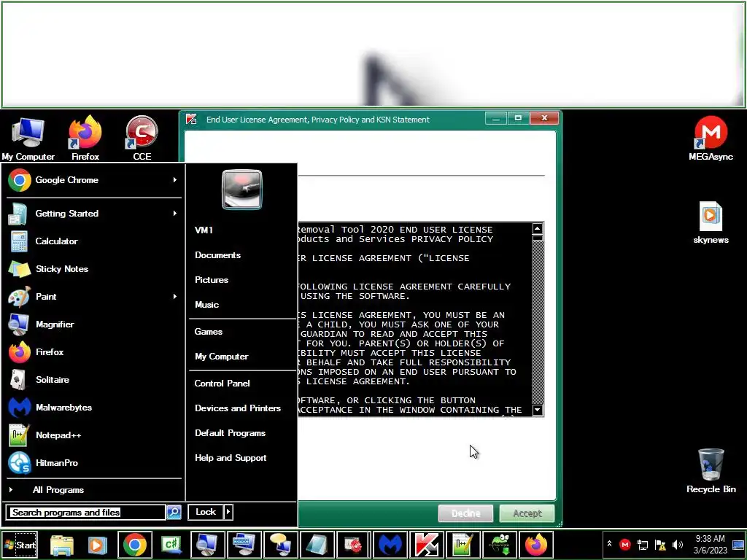Expand Paint recent files arrow

click(x=175, y=296)
